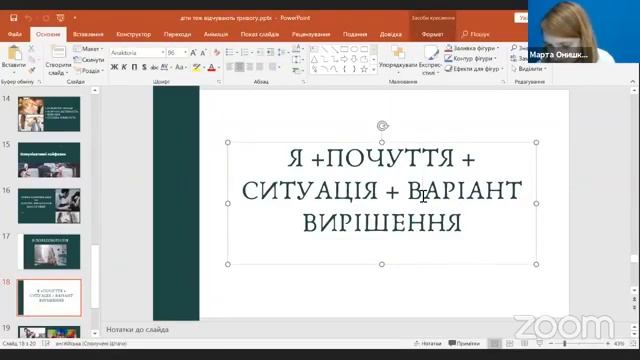Open the Файл tab
640x360 pixels.
coord(15,34)
